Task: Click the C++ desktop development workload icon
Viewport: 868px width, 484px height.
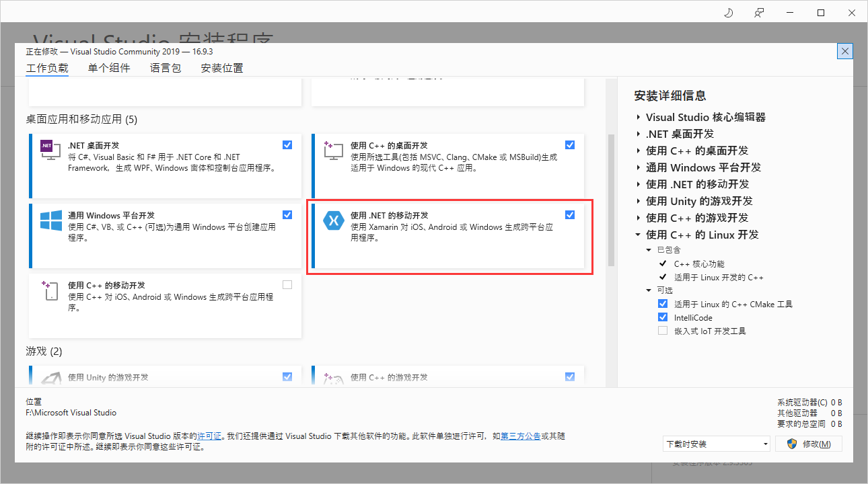Action: [x=333, y=151]
